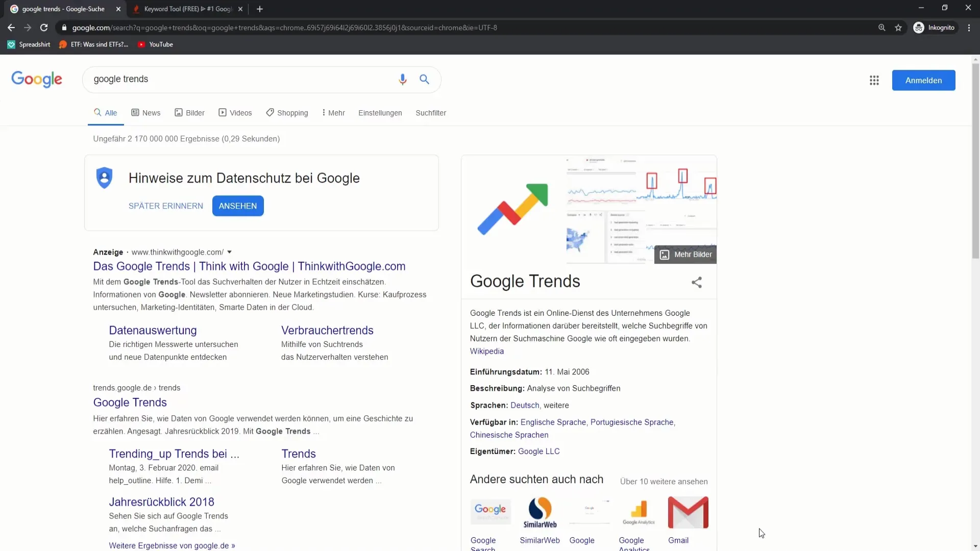The height and width of the screenshot is (551, 980).
Task: Open the Wikipedia link in the panel
Action: [x=487, y=351]
